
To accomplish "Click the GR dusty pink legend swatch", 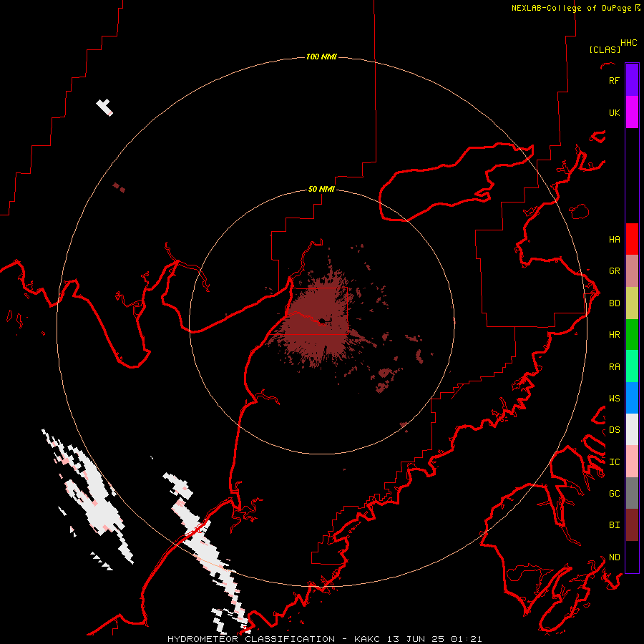I will point(632,270).
